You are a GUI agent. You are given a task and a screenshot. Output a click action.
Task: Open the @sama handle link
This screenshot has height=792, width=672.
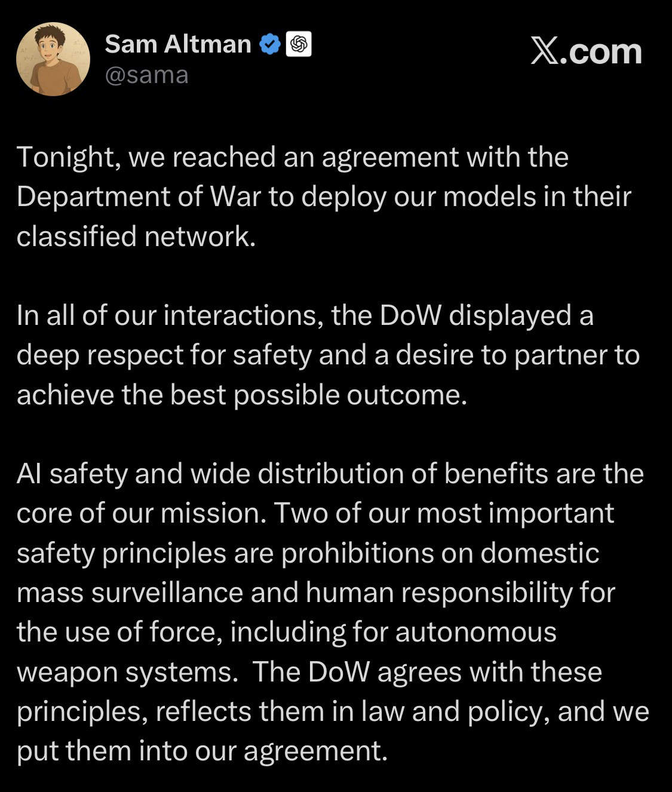(146, 75)
